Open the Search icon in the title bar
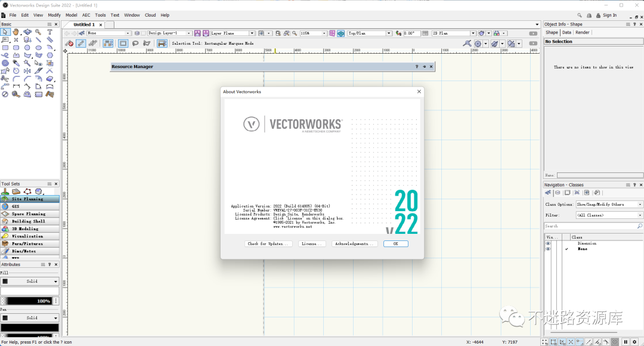644x346 pixels. (580, 15)
